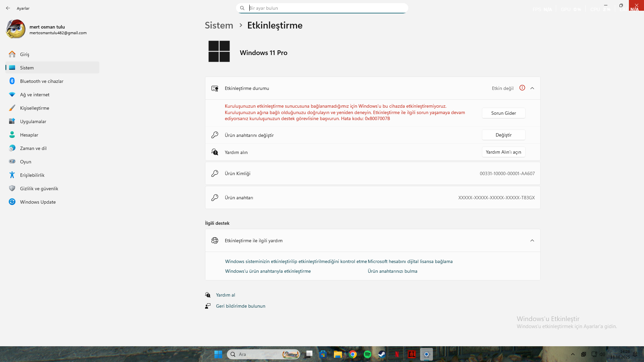This screenshot has height=362, width=644.
Task: Click the Geri bildirimde bulunun link
Action: [241, 306]
